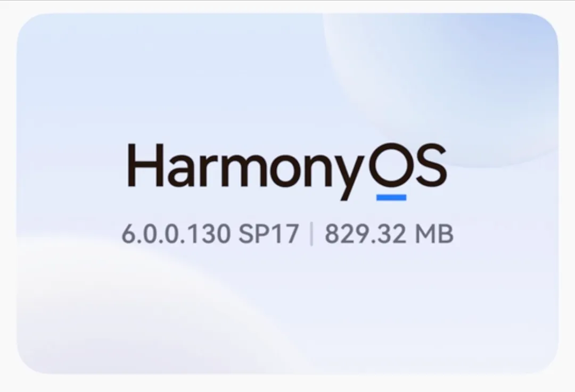Tap the blue underline beneath the O
575x392 pixels.
[x=391, y=197]
